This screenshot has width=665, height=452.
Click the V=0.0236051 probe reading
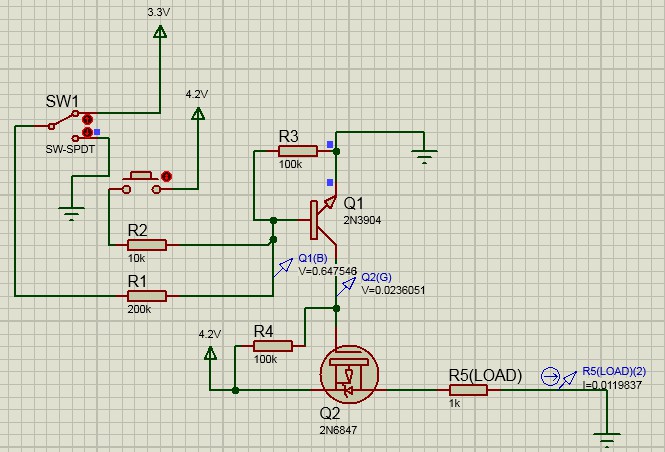[x=393, y=290]
